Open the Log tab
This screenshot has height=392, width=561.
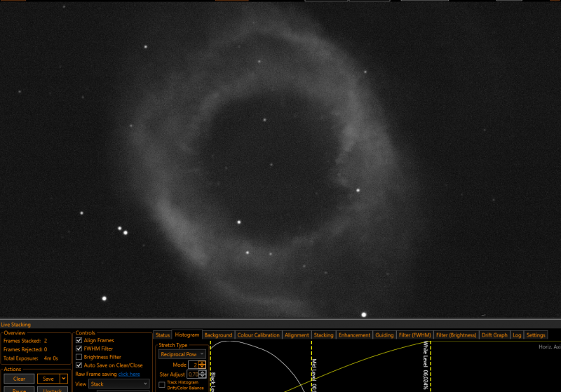click(x=517, y=335)
